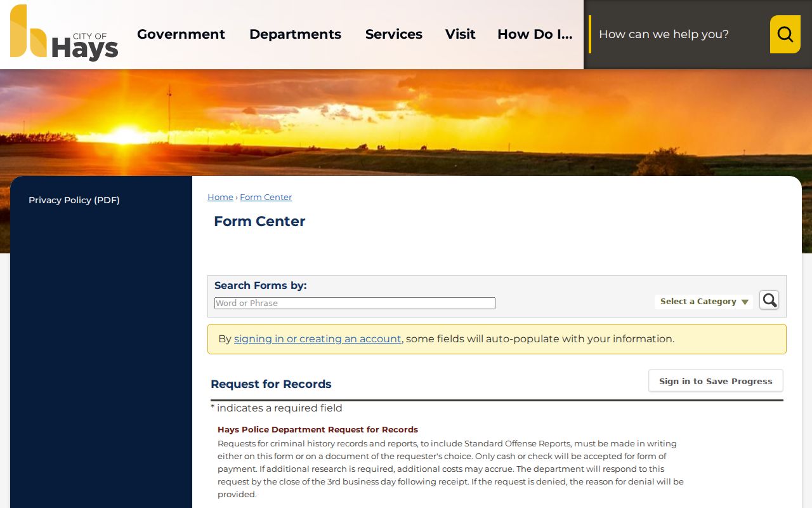Click the Form Center page title
This screenshot has width=812, height=508.
tap(259, 222)
